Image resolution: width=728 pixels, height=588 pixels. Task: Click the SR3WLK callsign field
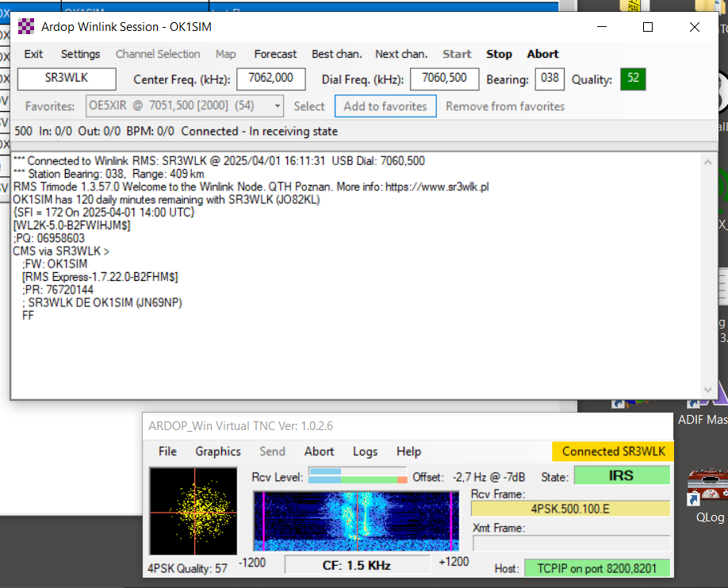(67, 79)
